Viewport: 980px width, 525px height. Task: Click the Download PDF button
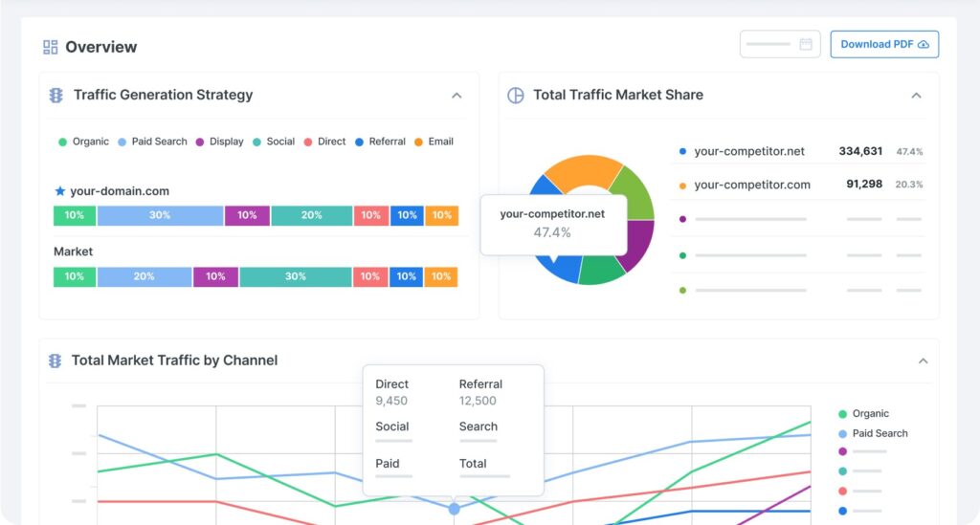pyautogui.click(x=883, y=44)
